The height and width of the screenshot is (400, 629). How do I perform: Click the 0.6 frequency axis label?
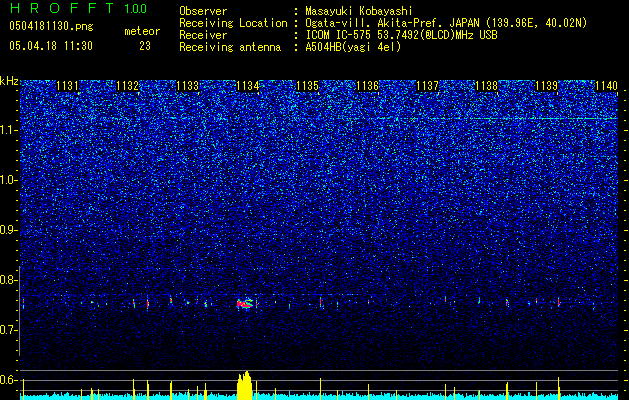coord(8,380)
